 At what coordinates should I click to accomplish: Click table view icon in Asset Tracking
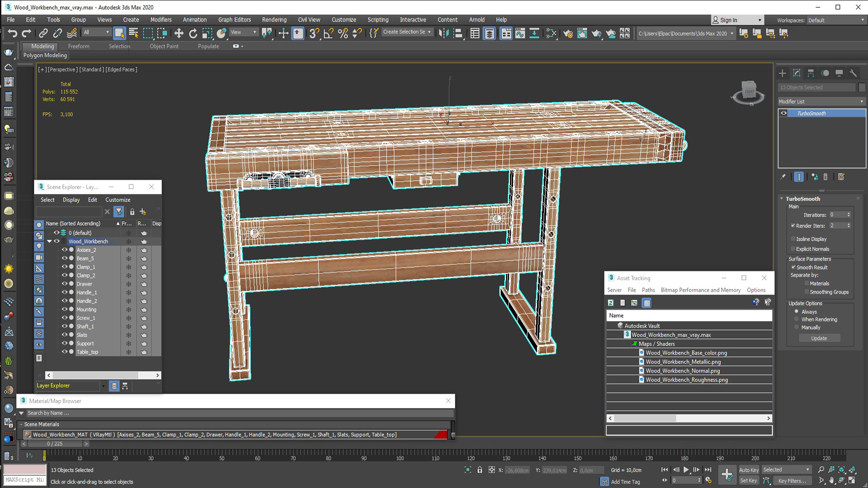click(x=647, y=303)
